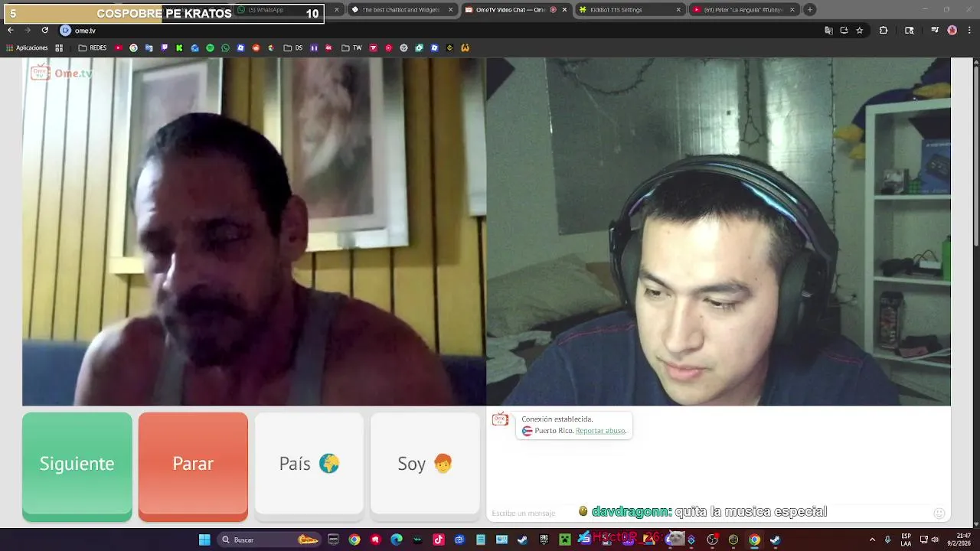Click the stranger's video feed
This screenshot has width=980, height=551.
(x=253, y=231)
